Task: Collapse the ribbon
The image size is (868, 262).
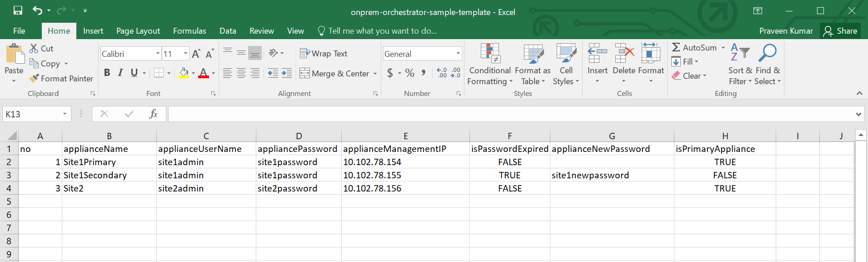Action: [x=859, y=93]
